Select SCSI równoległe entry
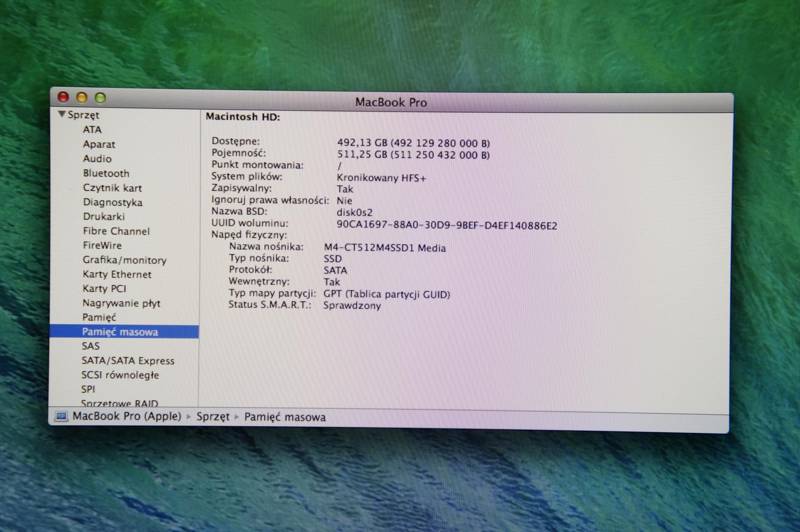The height and width of the screenshot is (532, 800). tap(120, 375)
